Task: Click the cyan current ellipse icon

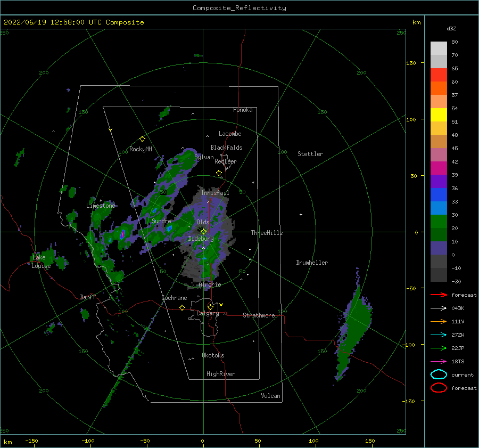Action: click(439, 374)
